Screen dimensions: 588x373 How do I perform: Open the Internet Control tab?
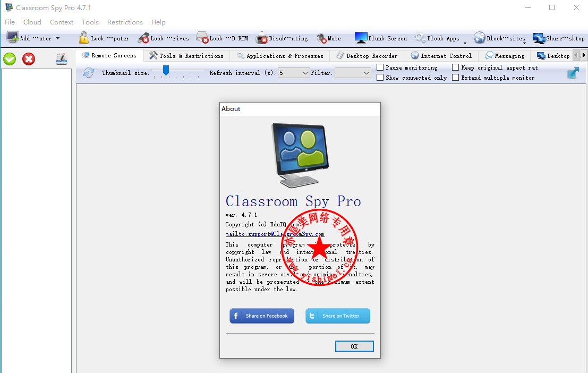point(441,56)
